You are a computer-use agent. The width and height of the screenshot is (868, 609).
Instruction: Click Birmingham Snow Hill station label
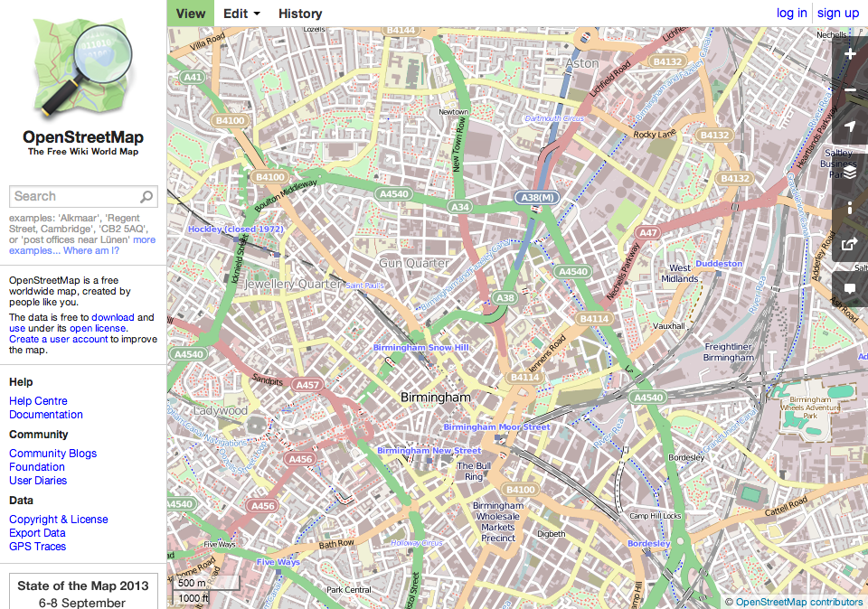pyautogui.click(x=420, y=347)
